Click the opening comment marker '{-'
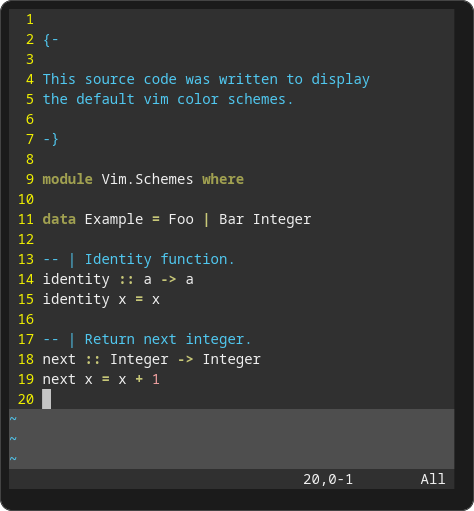 coord(51,40)
